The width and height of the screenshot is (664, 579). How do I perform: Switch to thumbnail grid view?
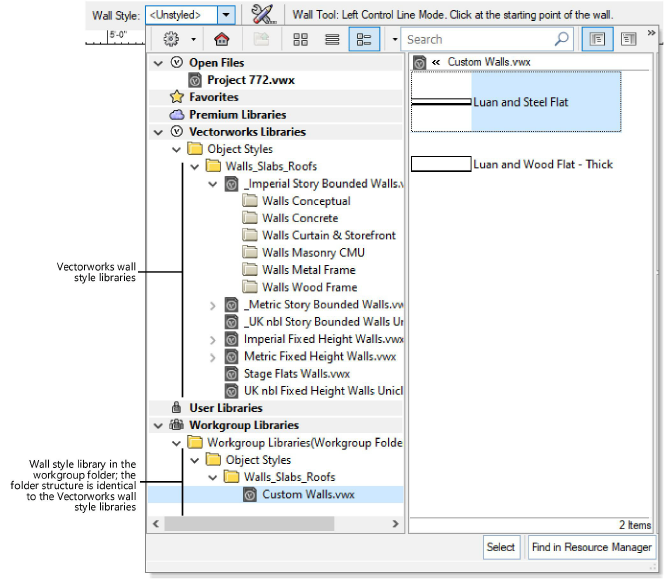pos(300,39)
